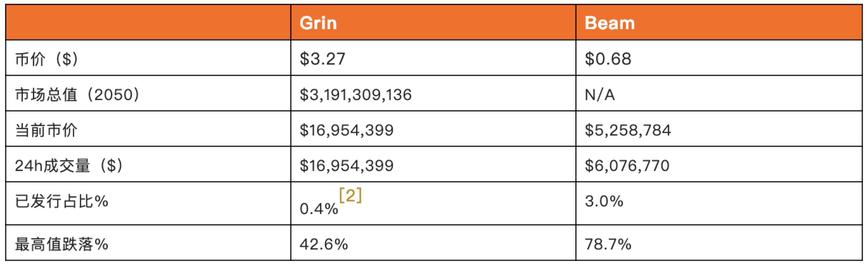
Task: Click Beam's N/A market value cell
Action: pos(600,95)
